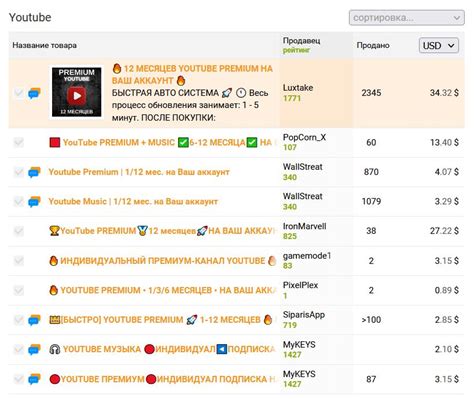The image size is (474, 399).
Task: Toggle checkbox on PopCorn_X listing row
Action: (x=19, y=142)
